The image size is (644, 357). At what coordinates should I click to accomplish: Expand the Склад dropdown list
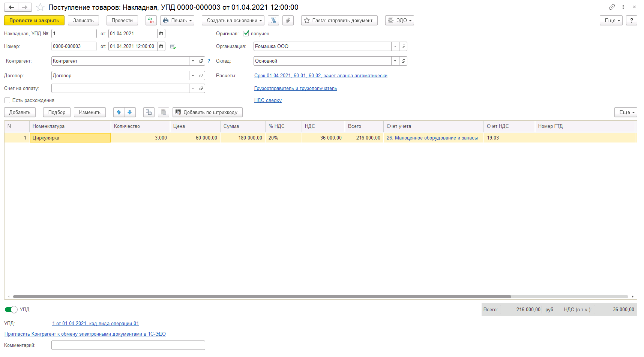point(395,61)
